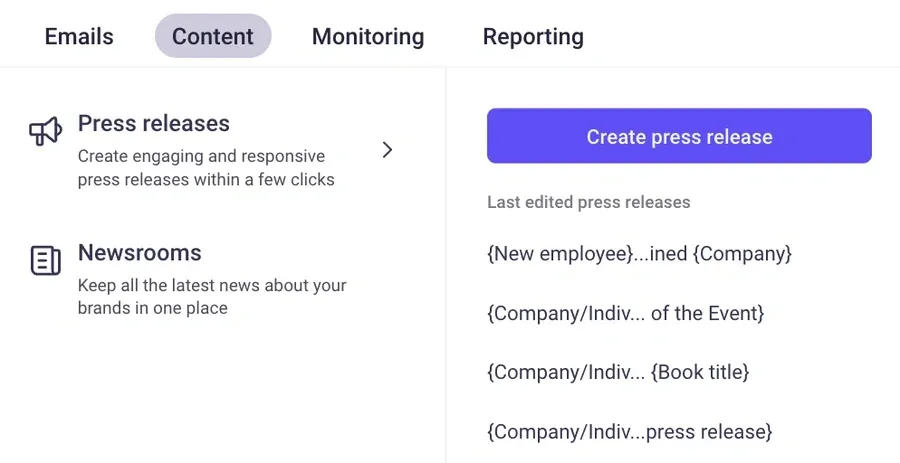The image size is (900, 463).
Task: Click the Newsrooms newspaper icon
Action: 46,260
